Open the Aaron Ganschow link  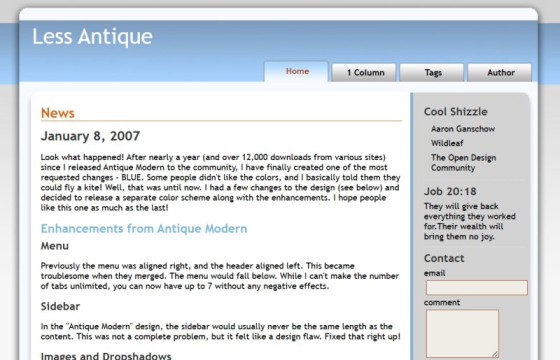coord(463,129)
